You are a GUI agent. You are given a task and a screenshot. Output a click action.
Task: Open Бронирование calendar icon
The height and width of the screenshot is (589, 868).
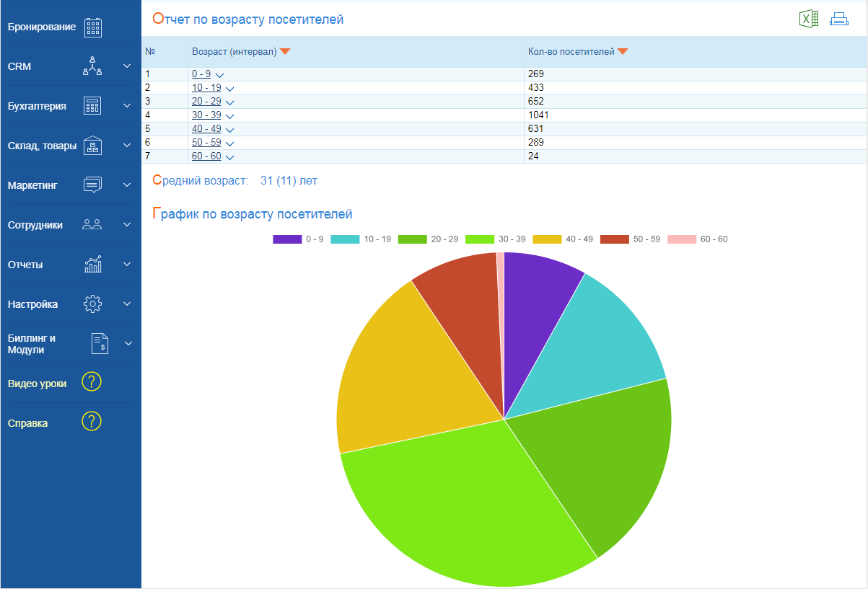click(92, 27)
